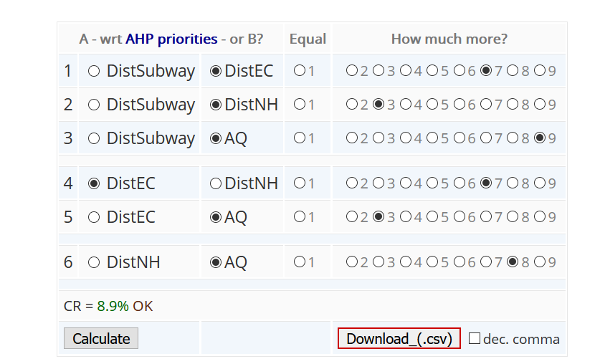Choose DistEC option in row 1
This screenshot has width=600, height=364.
pos(216,71)
